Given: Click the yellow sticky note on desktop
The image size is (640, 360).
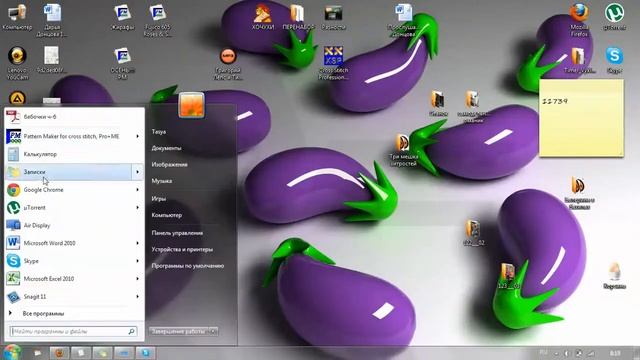Looking at the screenshot, I should point(581,118).
